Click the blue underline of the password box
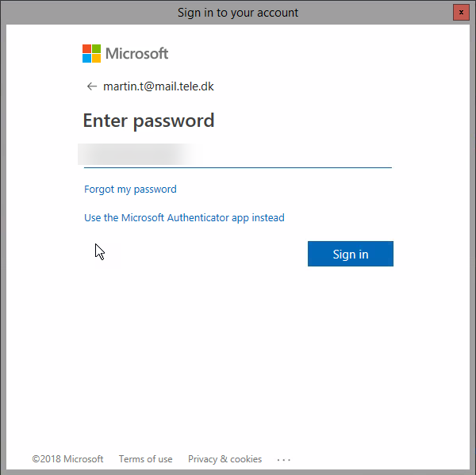 (238, 167)
